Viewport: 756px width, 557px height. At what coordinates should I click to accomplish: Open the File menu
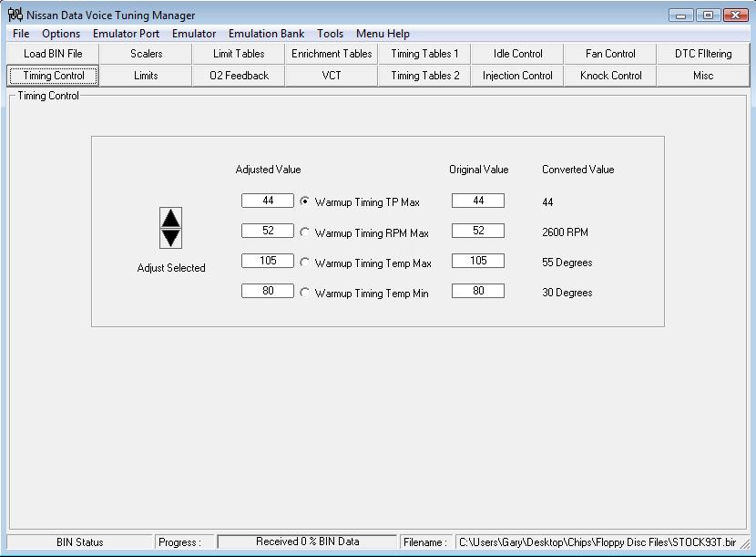point(21,34)
